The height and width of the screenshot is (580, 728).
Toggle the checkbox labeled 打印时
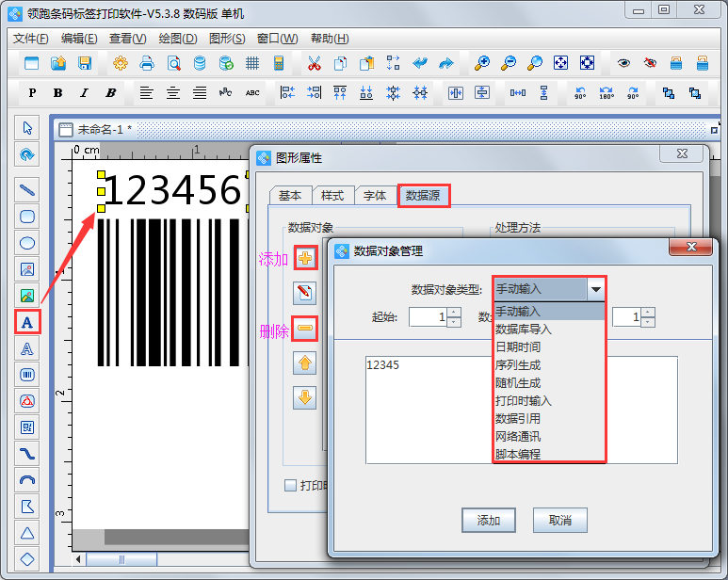click(290, 486)
